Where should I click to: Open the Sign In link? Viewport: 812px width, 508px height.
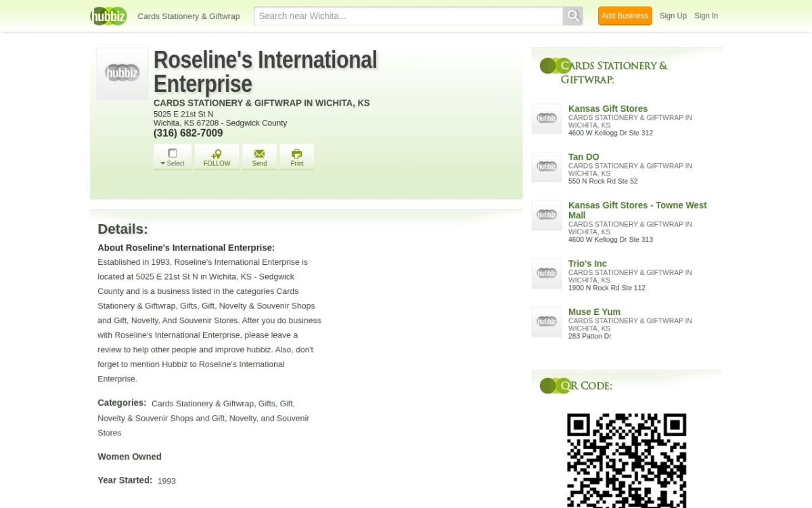tap(706, 16)
